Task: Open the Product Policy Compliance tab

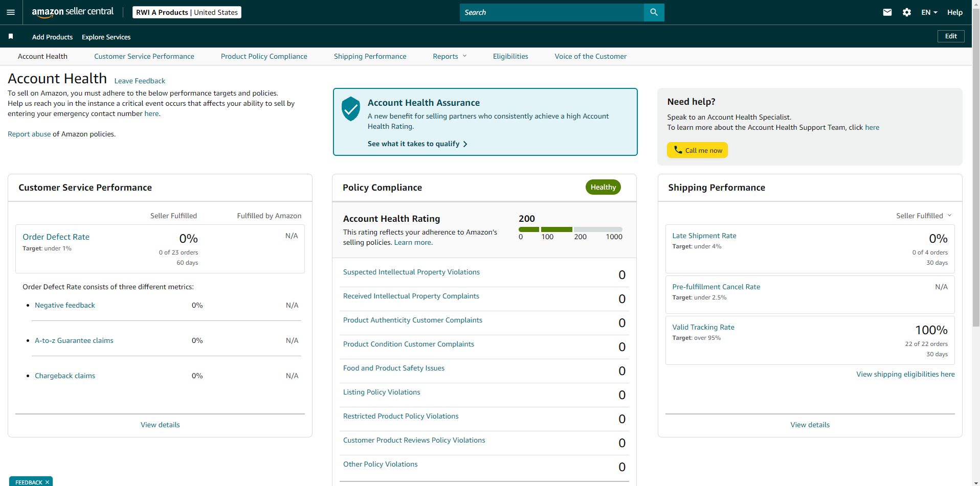Action: pos(264,56)
